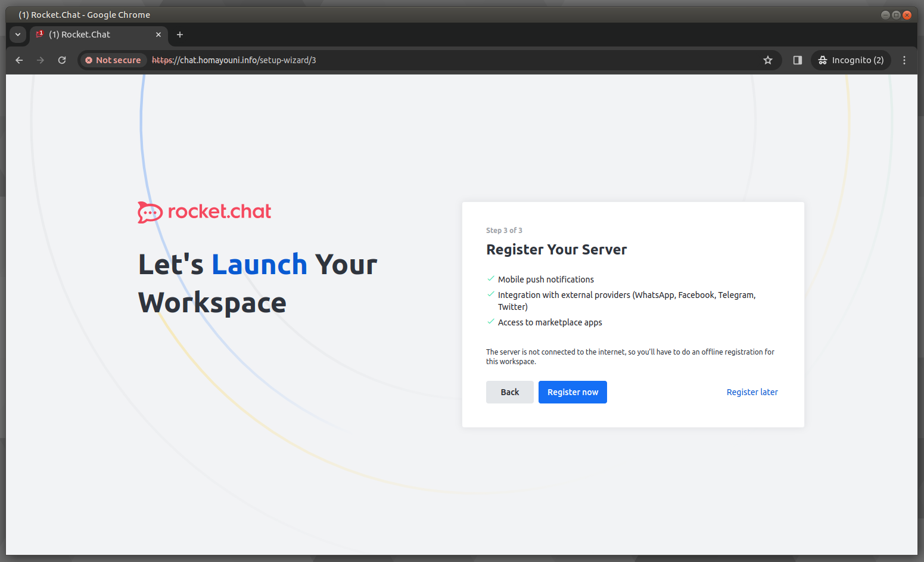924x562 pixels.
Task: Open the Incognito (2) profile button
Action: pos(851,60)
